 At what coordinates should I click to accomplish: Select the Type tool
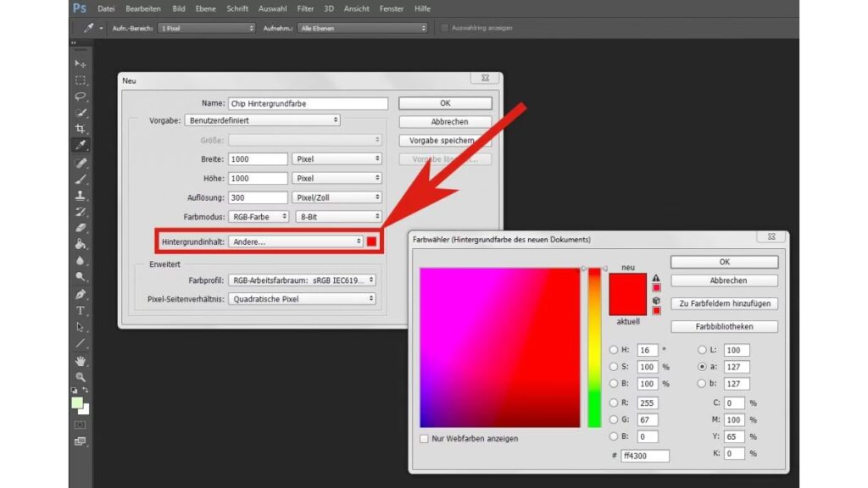81,310
